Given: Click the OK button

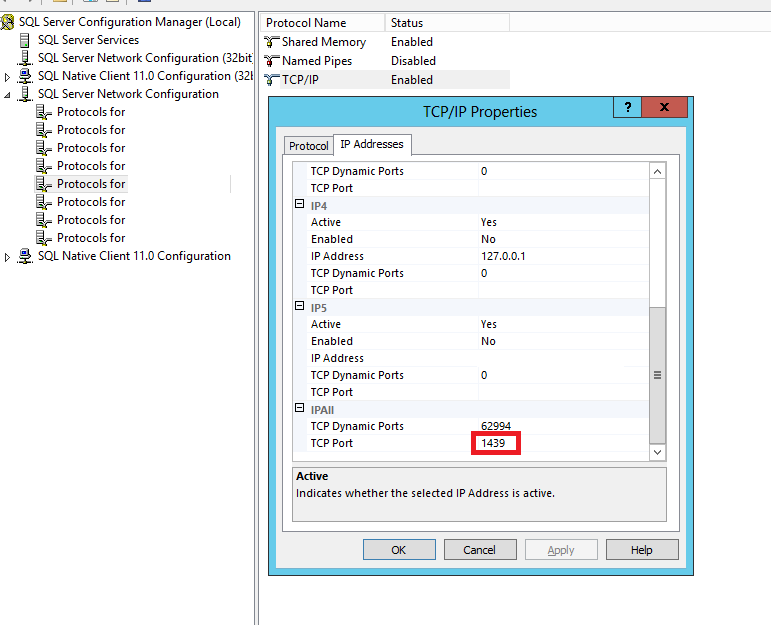Looking at the screenshot, I should pos(399,550).
